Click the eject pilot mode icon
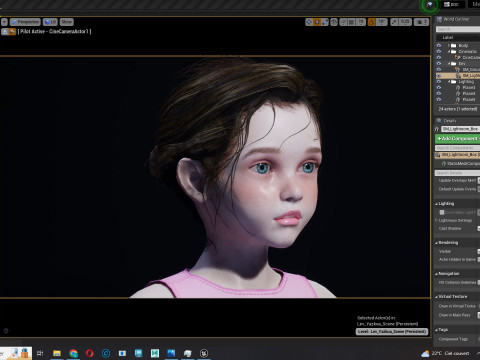This screenshot has width=480, height=360. tap(5, 32)
